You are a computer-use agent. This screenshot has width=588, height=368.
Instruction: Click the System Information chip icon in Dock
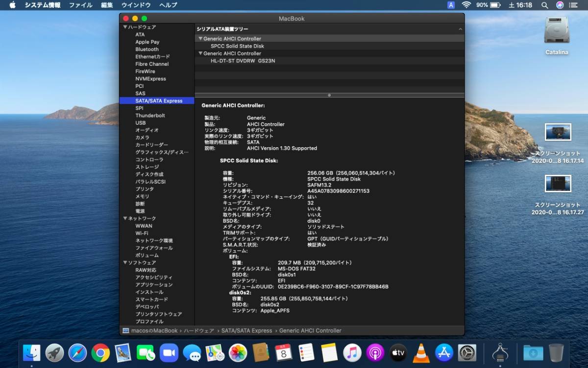pos(499,352)
